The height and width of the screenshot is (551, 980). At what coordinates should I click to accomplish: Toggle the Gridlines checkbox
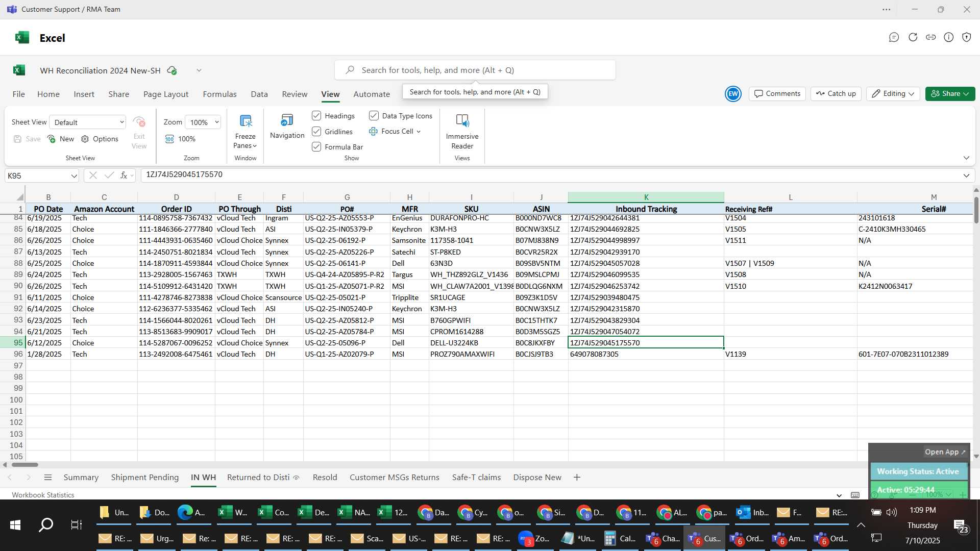tap(316, 132)
